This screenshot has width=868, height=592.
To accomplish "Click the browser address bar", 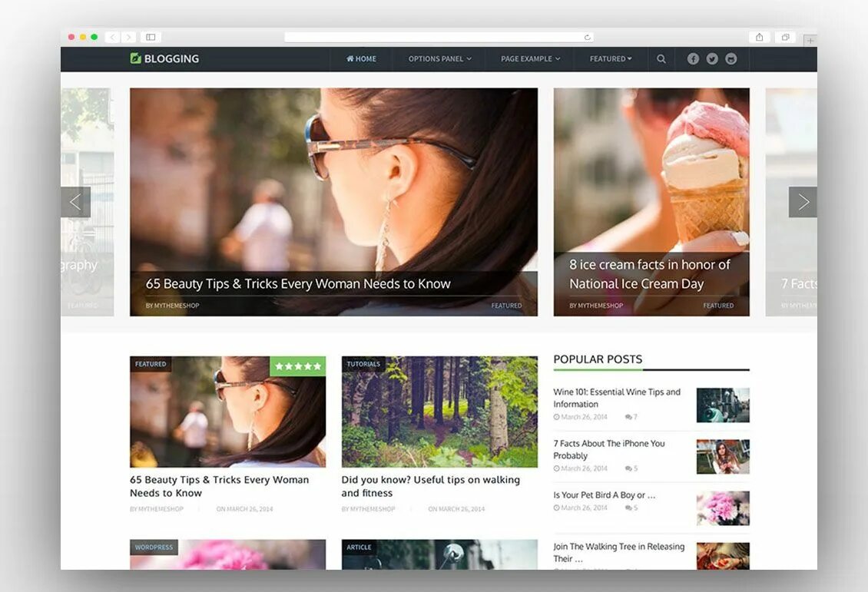I will pos(439,37).
